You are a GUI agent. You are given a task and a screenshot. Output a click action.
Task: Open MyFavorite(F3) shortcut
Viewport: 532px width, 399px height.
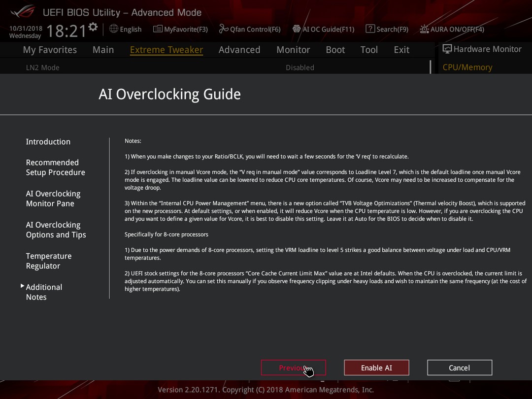[186, 30]
